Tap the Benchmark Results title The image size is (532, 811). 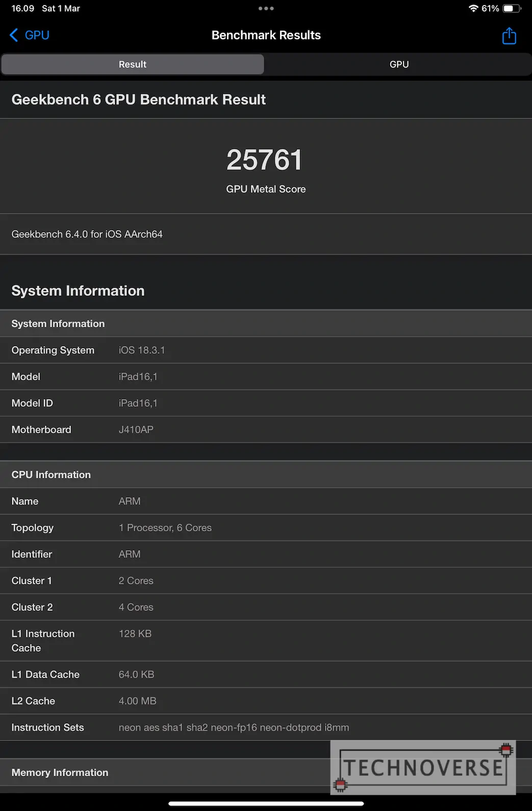[x=266, y=35]
